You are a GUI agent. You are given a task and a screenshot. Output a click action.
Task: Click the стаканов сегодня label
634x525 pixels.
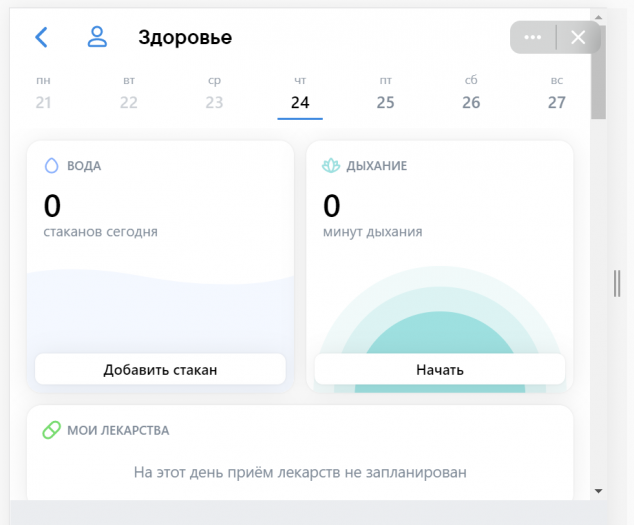[x=101, y=232]
